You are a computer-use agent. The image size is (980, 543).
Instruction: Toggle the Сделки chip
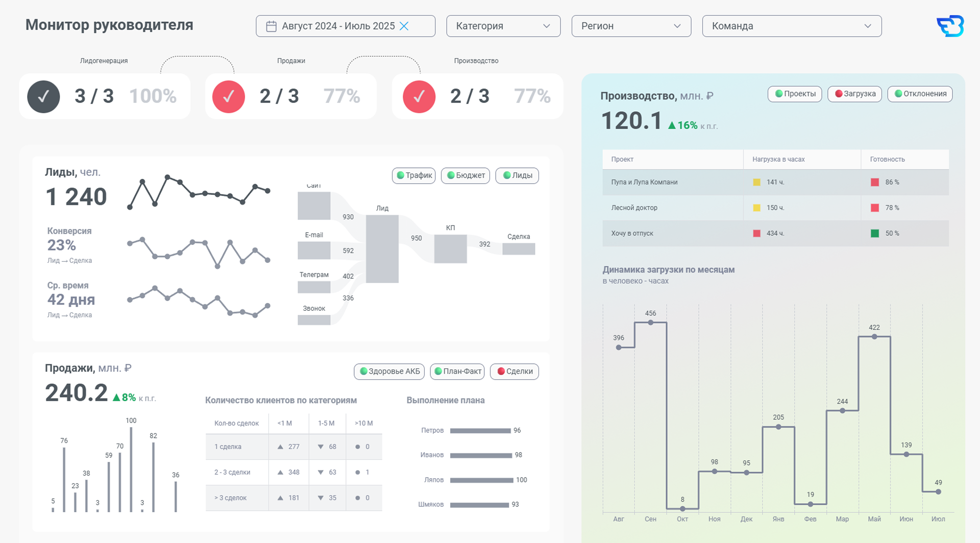tap(514, 372)
